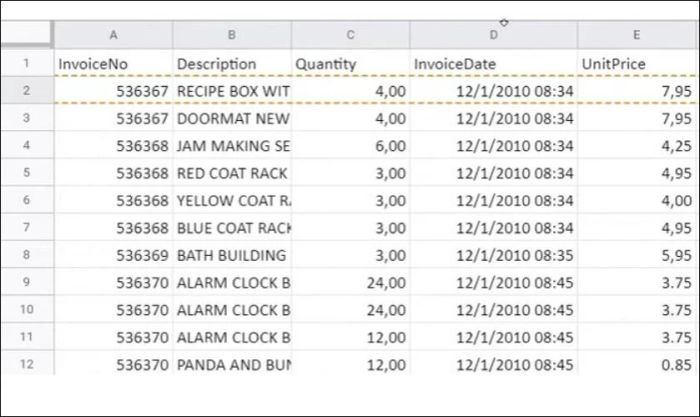The height and width of the screenshot is (417, 700).
Task: Click the Quantity header cell
Action: point(350,63)
